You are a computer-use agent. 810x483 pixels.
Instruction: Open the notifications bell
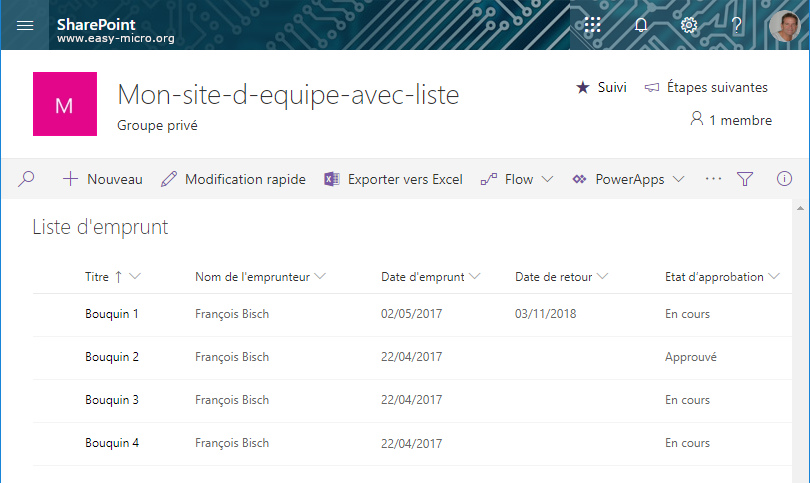[x=641, y=25]
